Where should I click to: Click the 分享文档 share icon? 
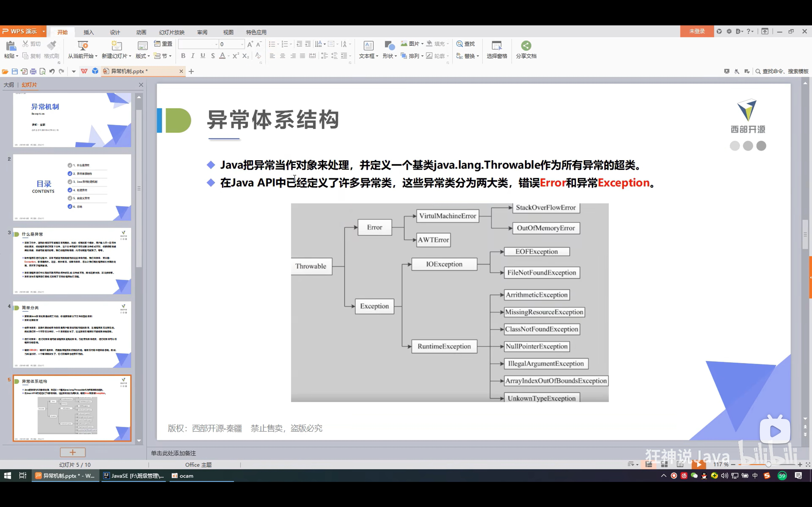tap(526, 46)
